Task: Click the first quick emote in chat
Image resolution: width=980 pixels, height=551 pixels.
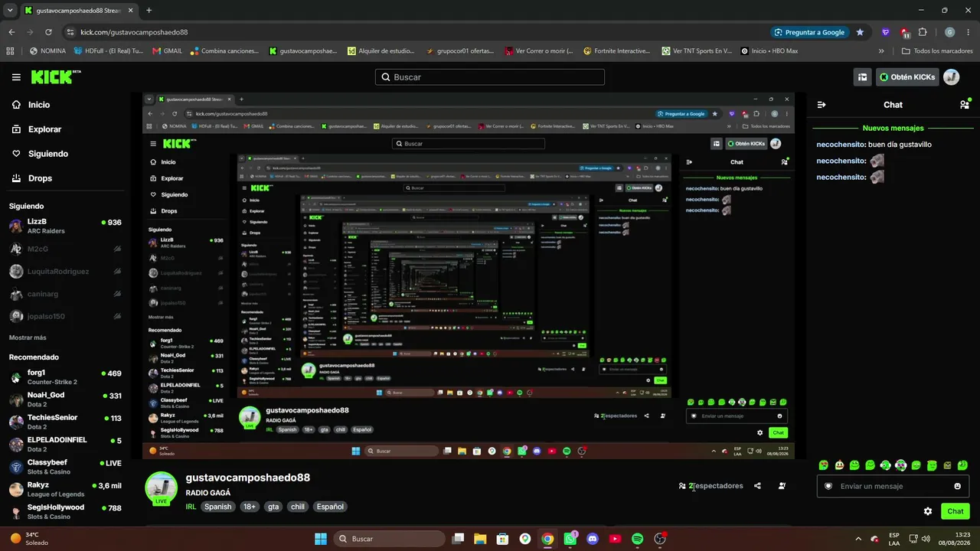Action: pos(824,465)
